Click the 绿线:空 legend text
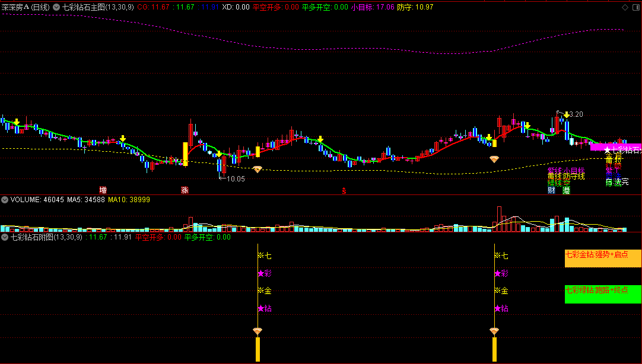Image resolution: width=642 pixels, height=364 pixels. coord(559,183)
